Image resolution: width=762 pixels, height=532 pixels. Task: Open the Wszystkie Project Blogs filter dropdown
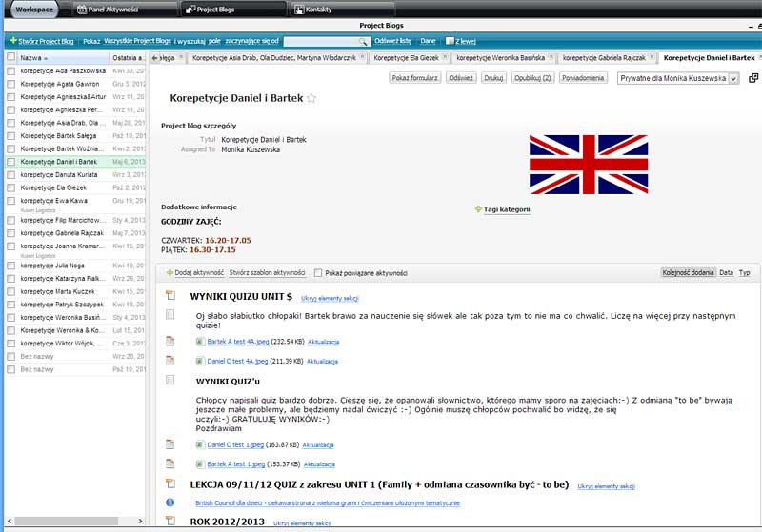point(137,41)
